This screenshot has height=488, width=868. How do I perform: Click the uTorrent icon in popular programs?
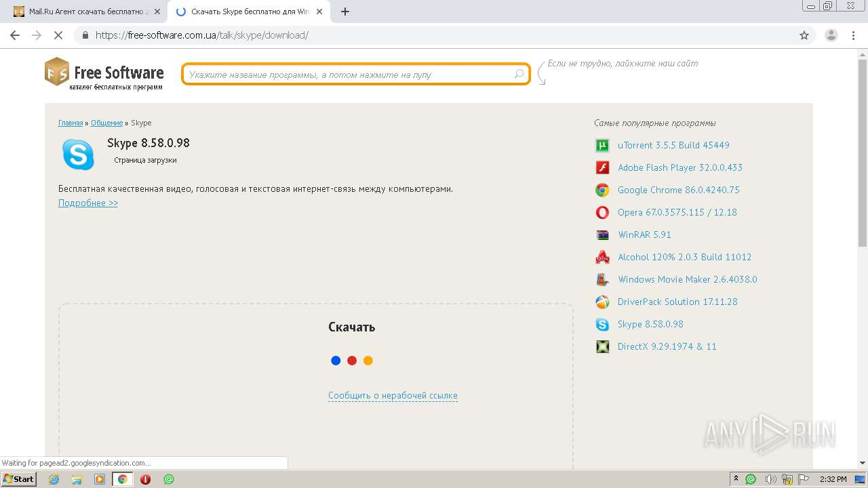tap(602, 145)
